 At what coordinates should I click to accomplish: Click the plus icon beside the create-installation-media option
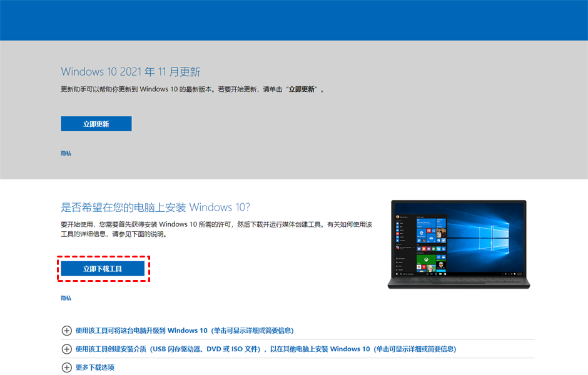[x=66, y=349]
